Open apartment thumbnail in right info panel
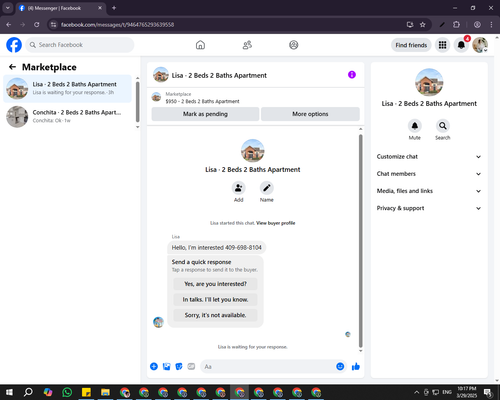The image size is (500, 400). [429, 82]
